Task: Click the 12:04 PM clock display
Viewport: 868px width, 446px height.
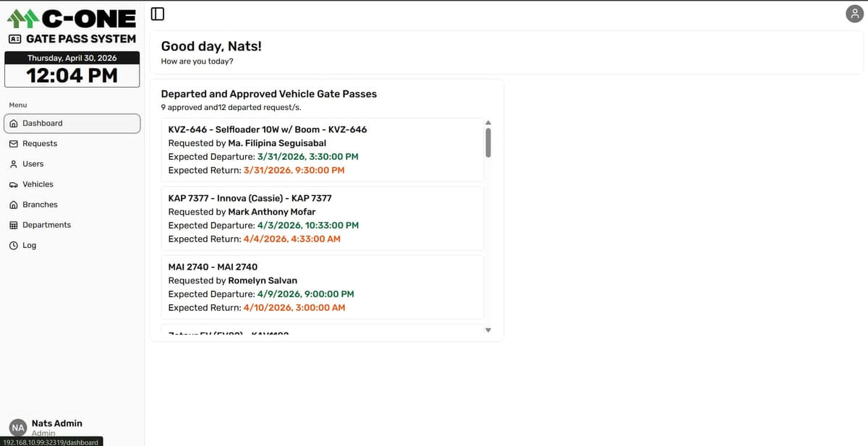Action: coord(72,75)
